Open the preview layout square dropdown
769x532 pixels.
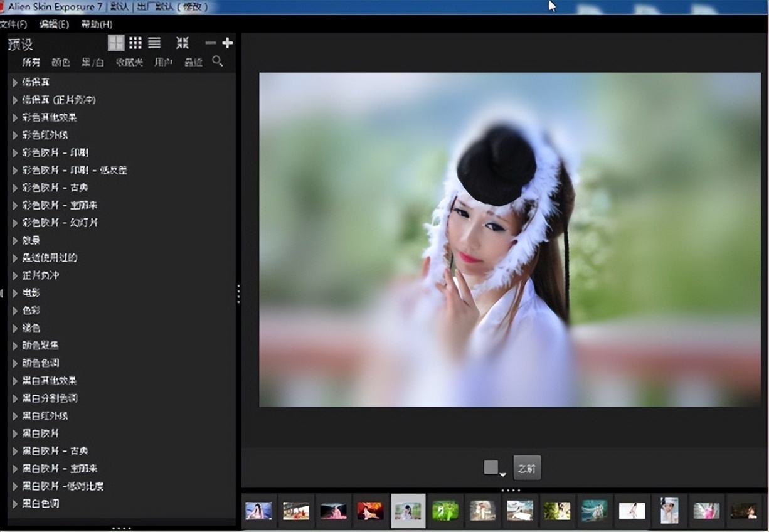(494, 468)
